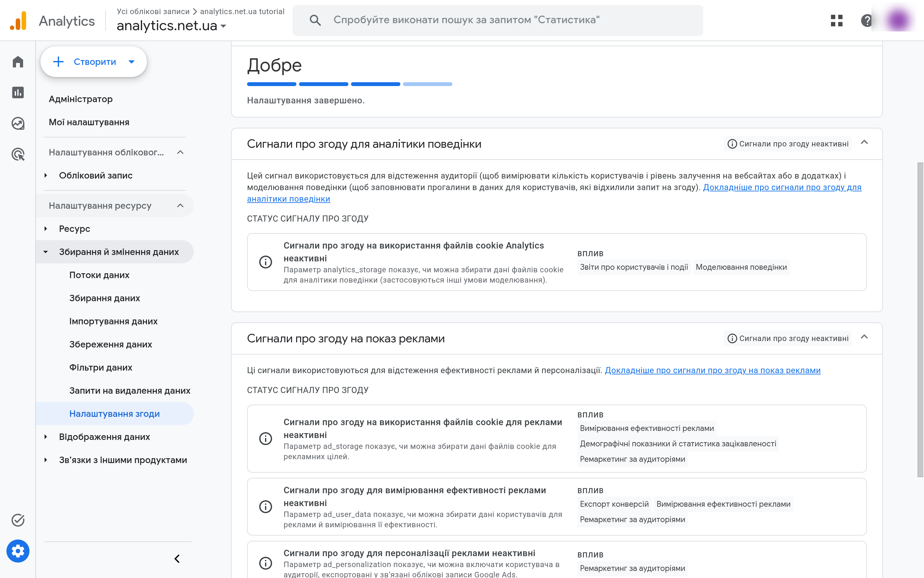
Task: Click info icon beside Analytics cookie signals
Action: 266,262
